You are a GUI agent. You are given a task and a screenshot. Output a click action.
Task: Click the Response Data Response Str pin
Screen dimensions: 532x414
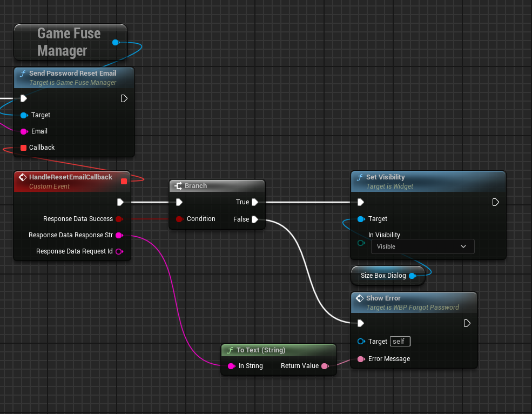119,235
